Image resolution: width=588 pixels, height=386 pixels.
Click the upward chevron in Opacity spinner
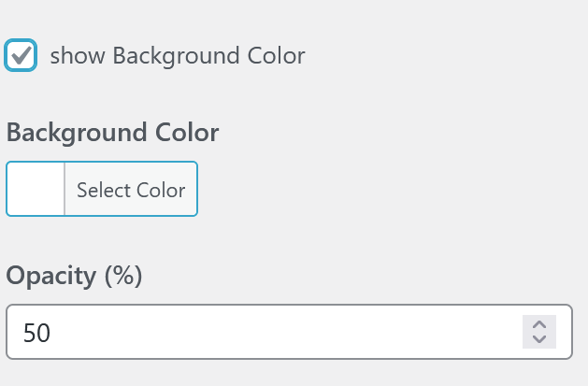[x=538, y=323]
